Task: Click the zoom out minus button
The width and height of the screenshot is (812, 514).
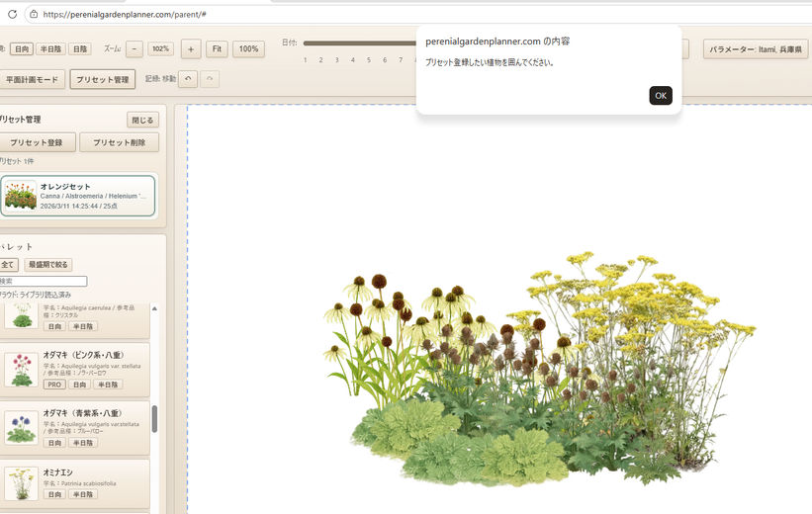Action: (x=135, y=48)
